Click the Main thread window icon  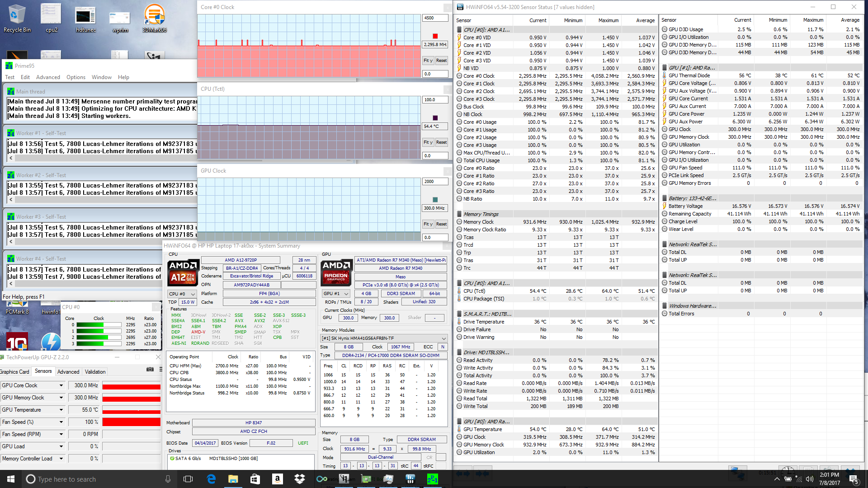point(11,91)
